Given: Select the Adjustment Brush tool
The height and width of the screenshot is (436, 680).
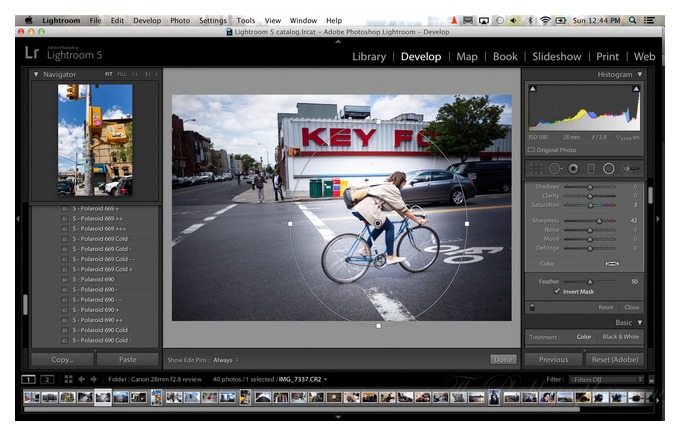Looking at the screenshot, I should (631, 169).
